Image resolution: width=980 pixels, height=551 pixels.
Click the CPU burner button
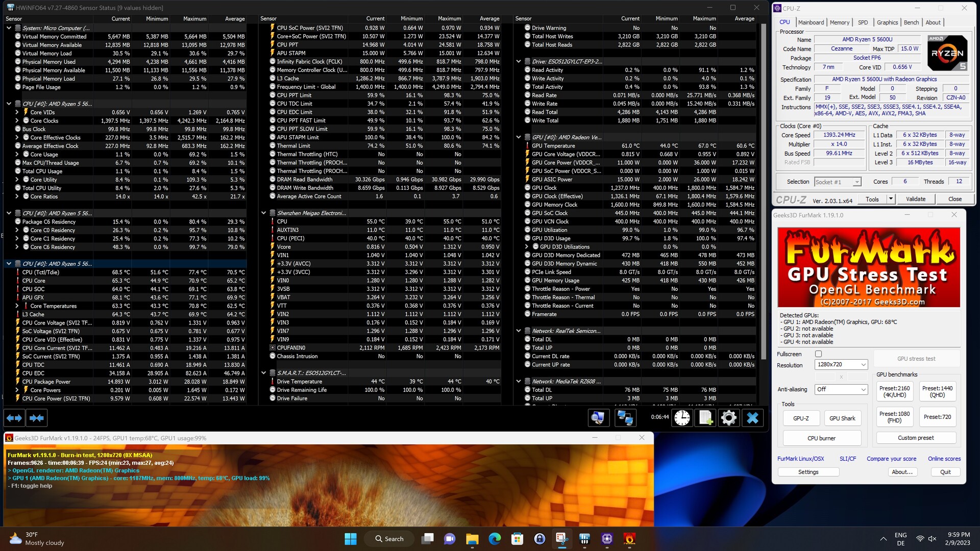(x=821, y=438)
